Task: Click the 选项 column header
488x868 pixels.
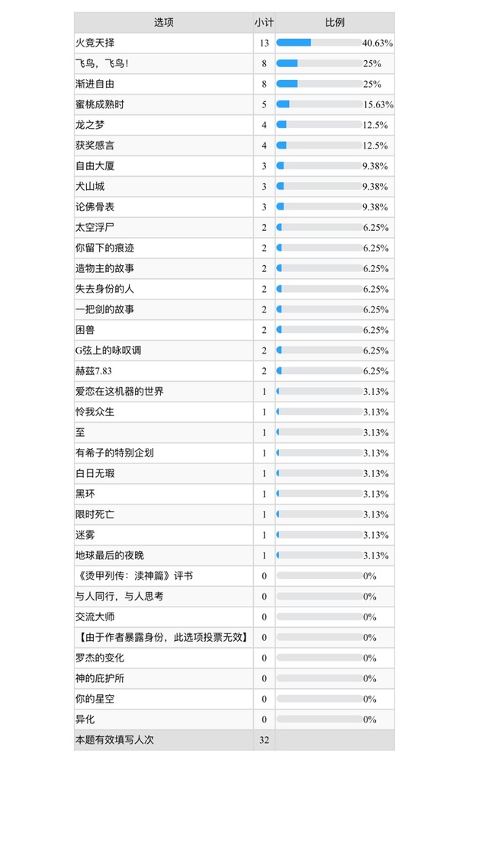Action: (163, 23)
